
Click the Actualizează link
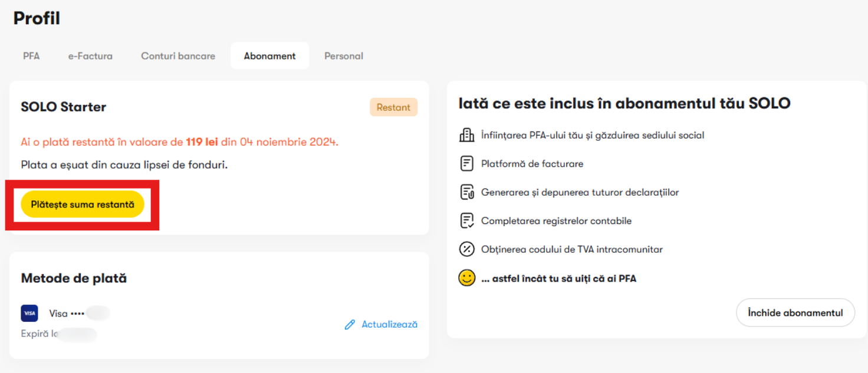click(x=389, y=325)
